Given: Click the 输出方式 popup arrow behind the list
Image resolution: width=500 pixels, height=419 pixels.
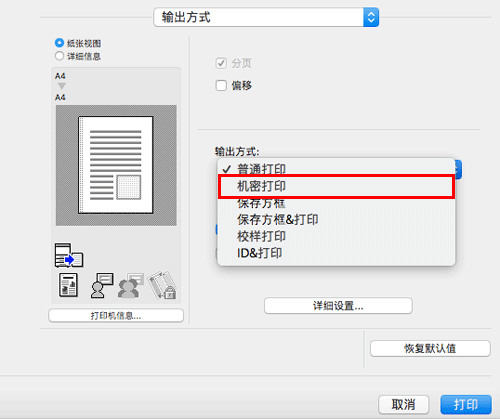Looking at the screenshot, I should (458, 169).
